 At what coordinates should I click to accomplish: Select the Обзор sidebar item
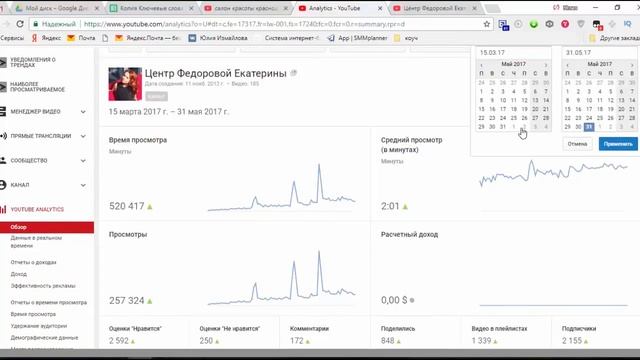click(47, 227)
